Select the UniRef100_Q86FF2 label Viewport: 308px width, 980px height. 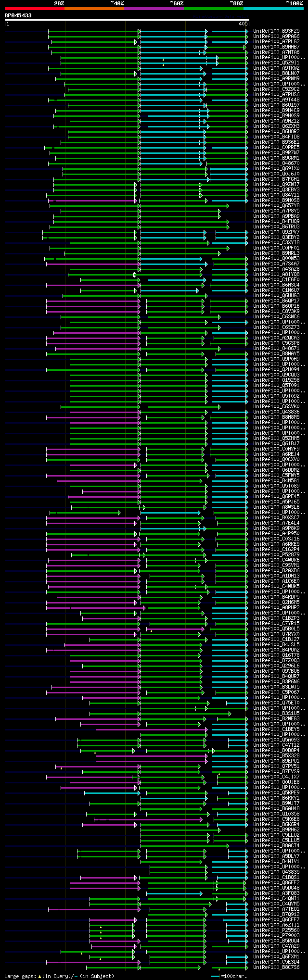276,882
